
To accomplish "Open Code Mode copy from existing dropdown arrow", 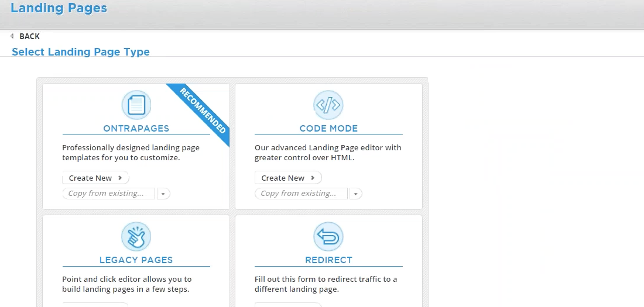I will click(356, 194).
